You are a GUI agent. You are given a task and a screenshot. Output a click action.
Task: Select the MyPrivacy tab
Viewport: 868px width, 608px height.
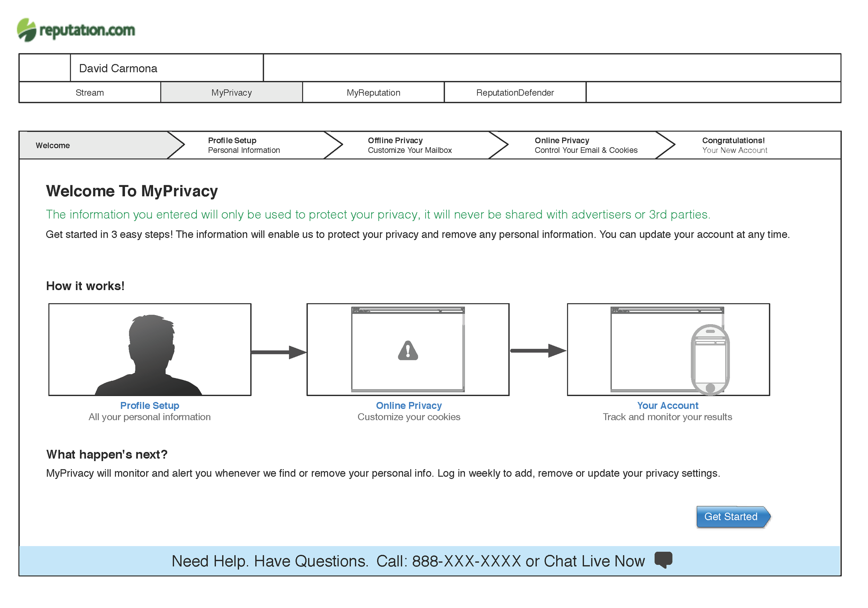[232, 92]
